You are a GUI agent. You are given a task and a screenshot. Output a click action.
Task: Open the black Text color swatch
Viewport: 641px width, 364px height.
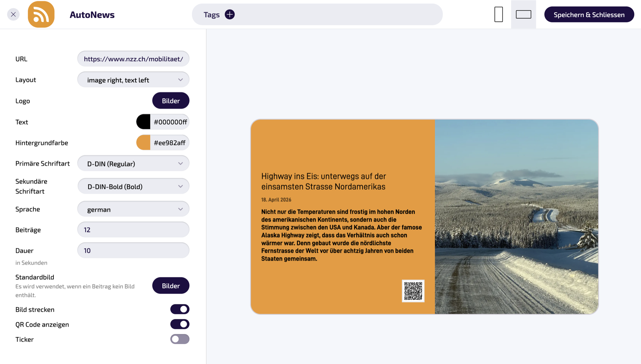coord(143,122)
